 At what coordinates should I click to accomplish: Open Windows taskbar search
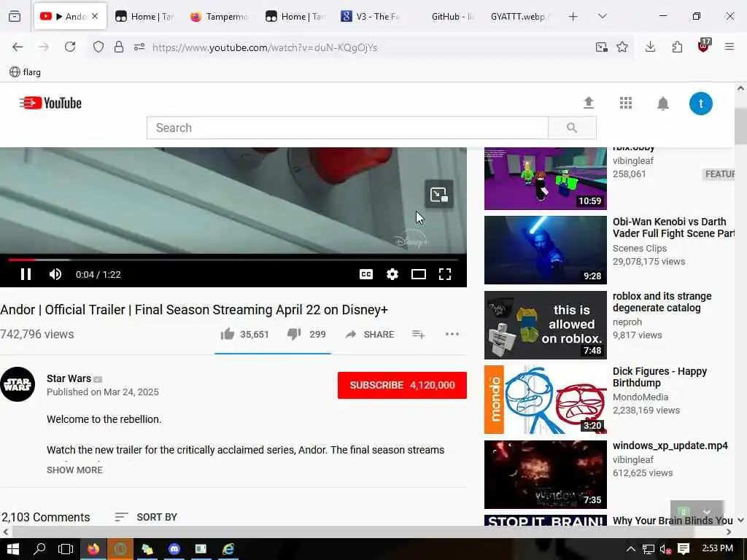coord(39,549)
